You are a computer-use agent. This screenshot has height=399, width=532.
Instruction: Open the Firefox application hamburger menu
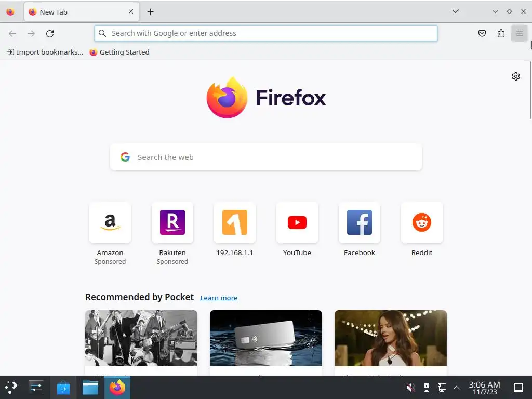(x=520, y=33)
